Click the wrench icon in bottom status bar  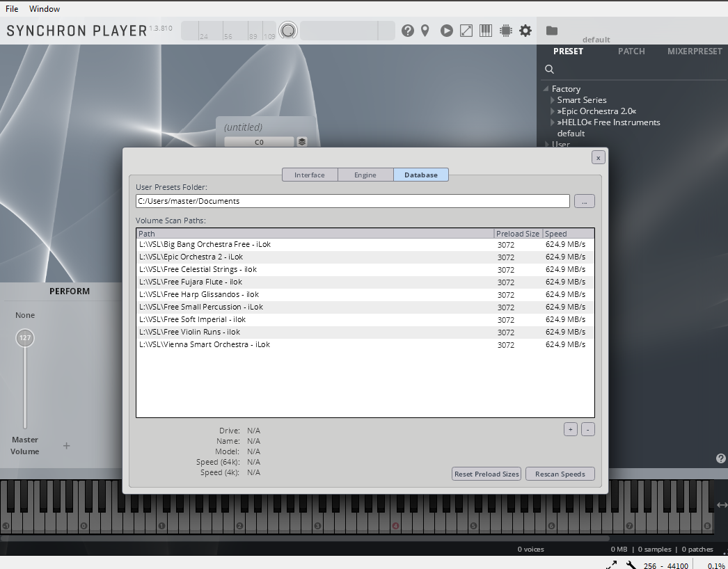pyautogui.click(x=631, y=565)
